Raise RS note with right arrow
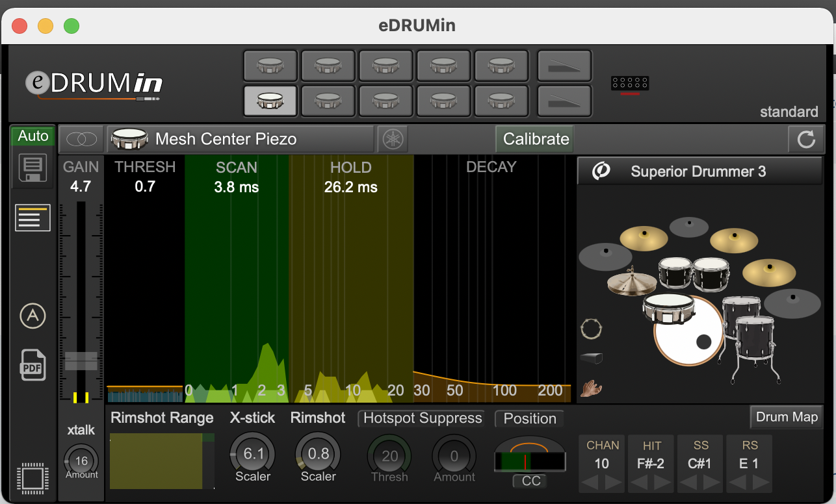The image size is (836, 504). click(761, 483)
